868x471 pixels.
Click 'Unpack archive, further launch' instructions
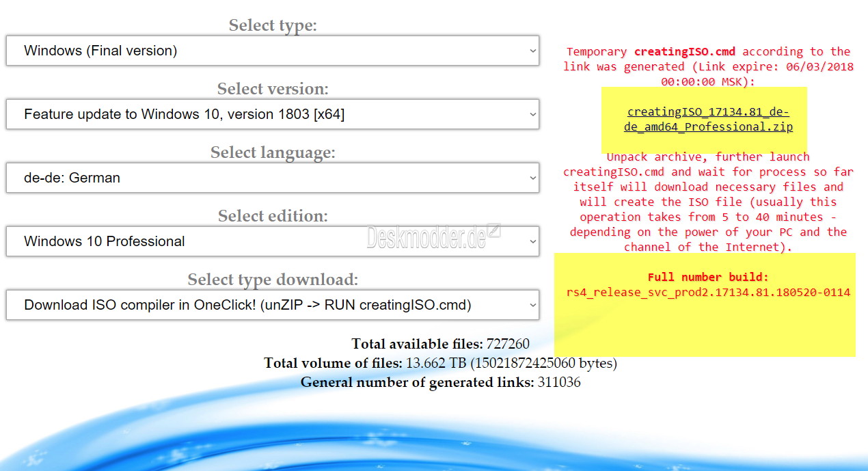coord(708,202)
